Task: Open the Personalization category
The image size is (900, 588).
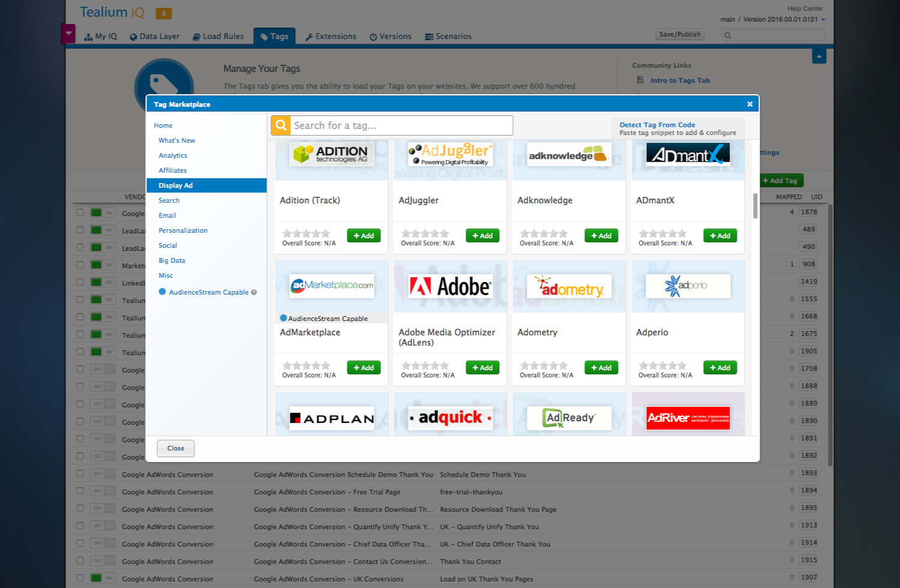Action: tap(183, 230)
